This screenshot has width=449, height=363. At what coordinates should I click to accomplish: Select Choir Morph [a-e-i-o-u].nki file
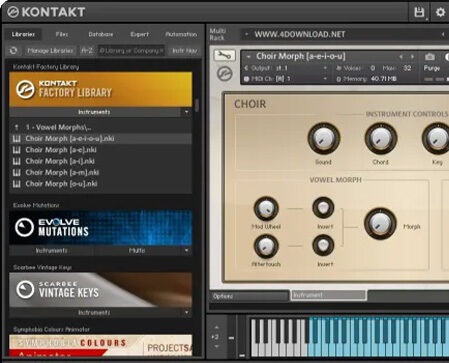coord(101,138)
